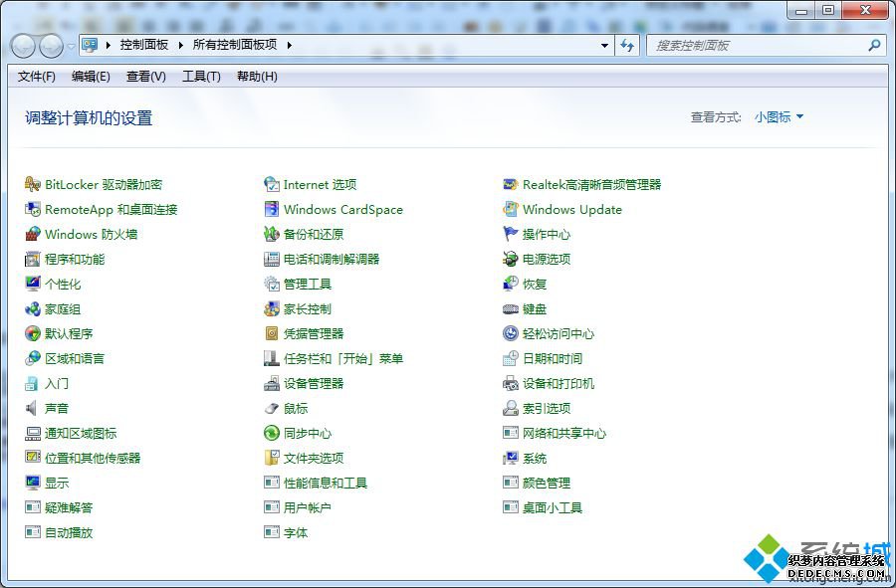Open the 性能信息和工具 link
Image resolution: width=896 pixels, height=588 pixels.
pos(326,483)
